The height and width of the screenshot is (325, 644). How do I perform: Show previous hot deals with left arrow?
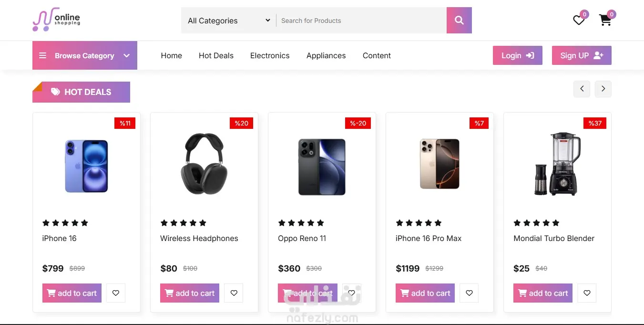click(x=582, y=89)
